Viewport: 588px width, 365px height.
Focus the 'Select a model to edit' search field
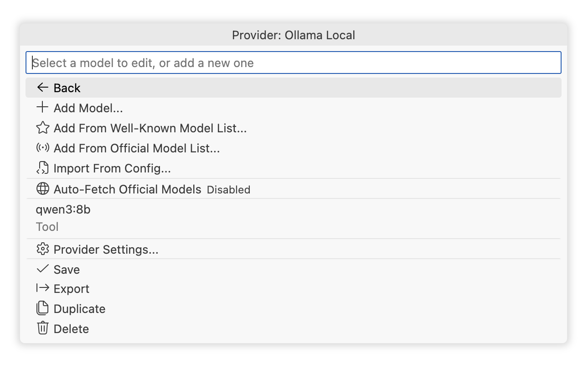click(294, 63)
